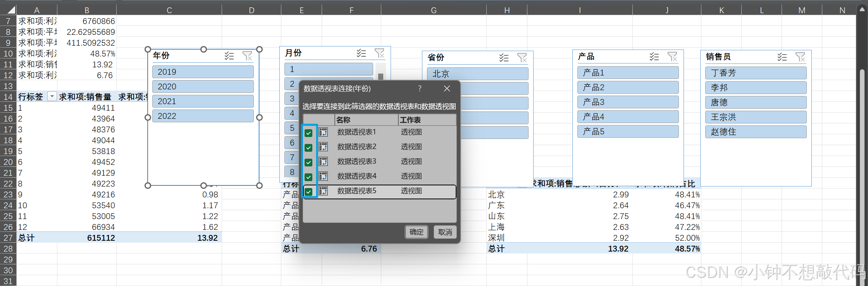The image size is (868, 286).
Task: Select 产品5 in 产品 slicer
Action: [628, 132]
